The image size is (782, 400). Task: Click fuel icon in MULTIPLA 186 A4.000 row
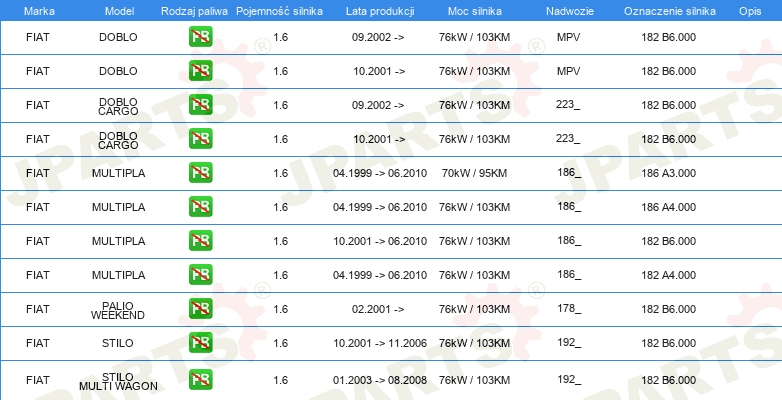[x=200, y=206]
